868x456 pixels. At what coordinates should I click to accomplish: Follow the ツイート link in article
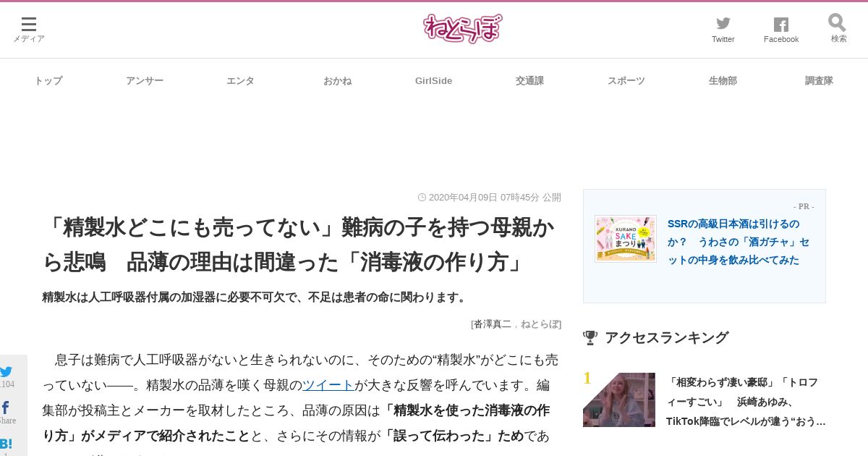click(x=328, y=385)
